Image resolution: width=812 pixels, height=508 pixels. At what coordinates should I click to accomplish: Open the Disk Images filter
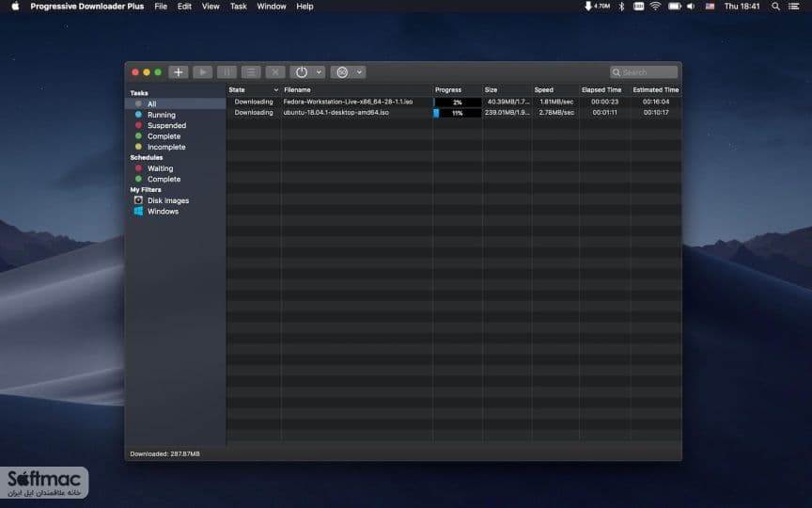[x=168, y=200]
